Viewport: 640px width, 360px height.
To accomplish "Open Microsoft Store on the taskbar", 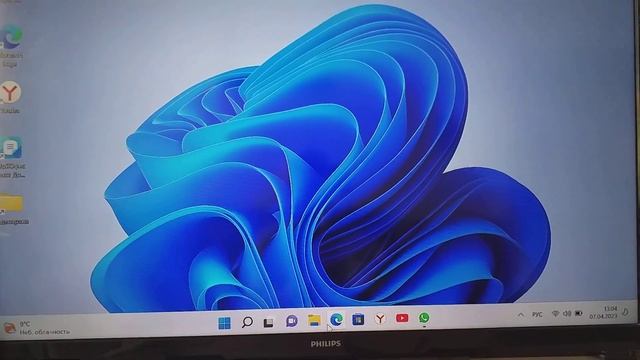I will click(x=358, y=319).
